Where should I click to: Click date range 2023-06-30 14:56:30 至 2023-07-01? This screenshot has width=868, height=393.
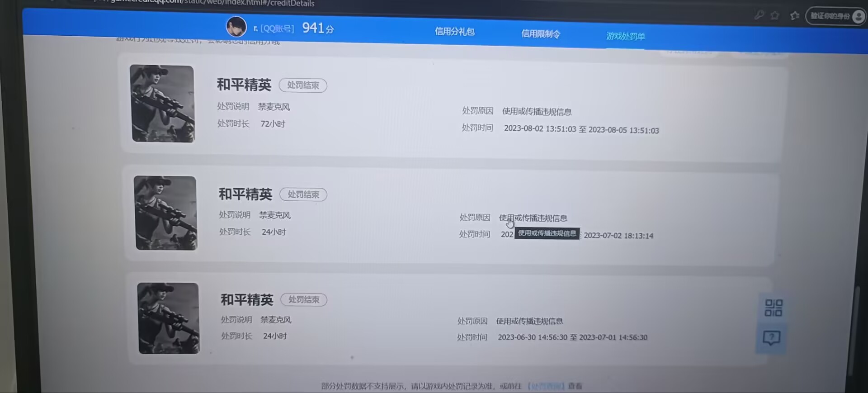click(572, 337)
